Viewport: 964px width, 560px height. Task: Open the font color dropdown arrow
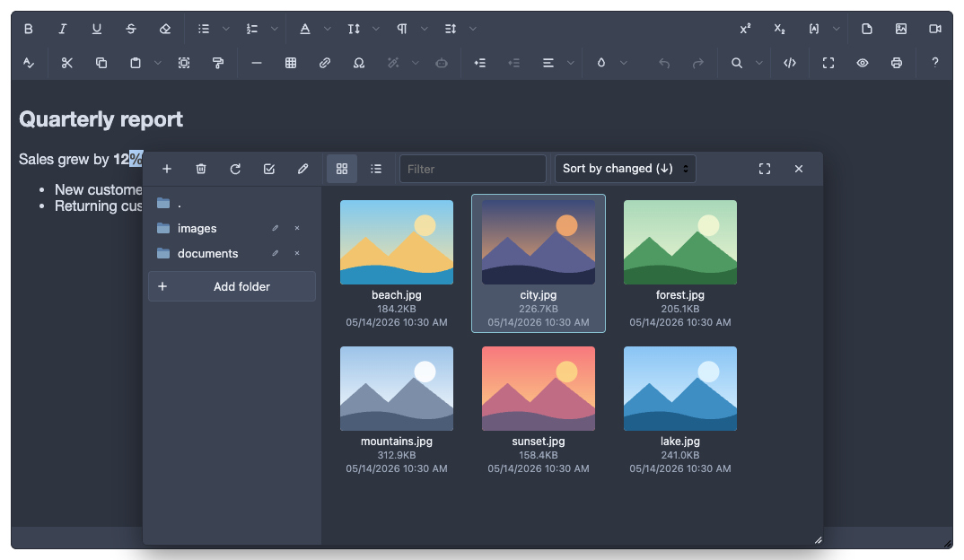click(x=327, y=29)
